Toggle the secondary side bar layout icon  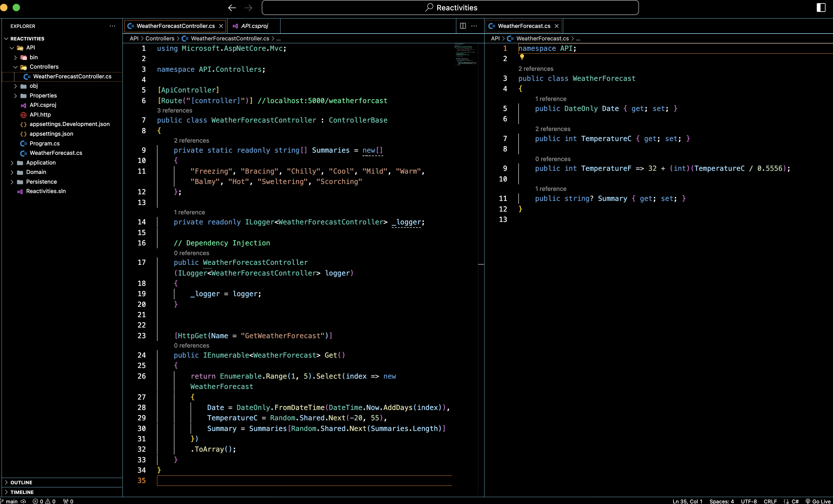pos(821,8)
